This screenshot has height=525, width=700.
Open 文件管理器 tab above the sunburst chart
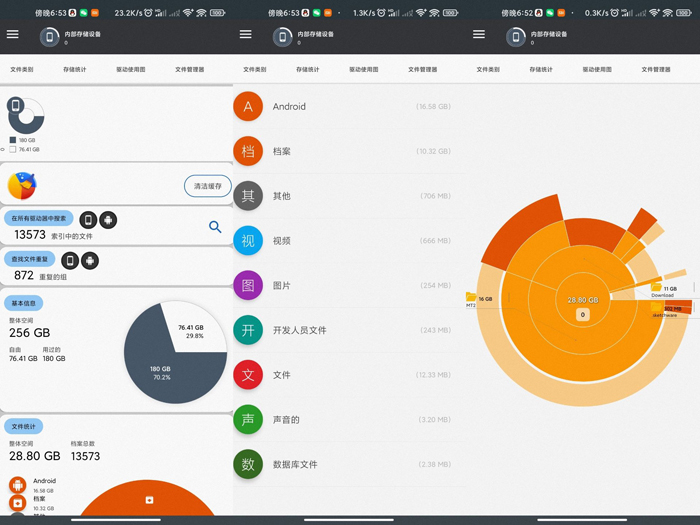(x=656, y=70)
